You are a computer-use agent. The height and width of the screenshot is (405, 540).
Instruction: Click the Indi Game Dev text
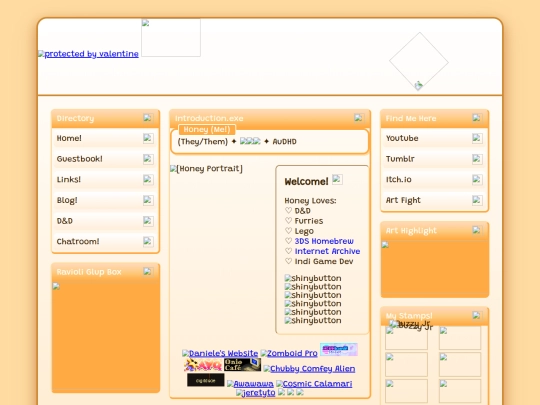point(324,261)
